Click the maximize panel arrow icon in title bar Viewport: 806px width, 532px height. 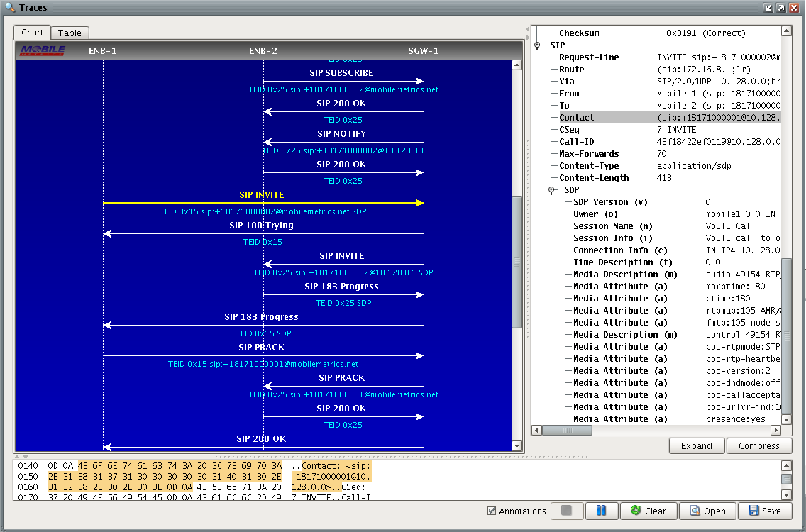[780, 8]
